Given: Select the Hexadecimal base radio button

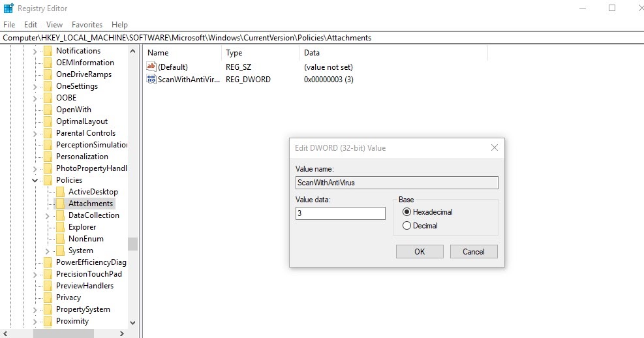Looking at the screenshot, I should tap(406, 212).
